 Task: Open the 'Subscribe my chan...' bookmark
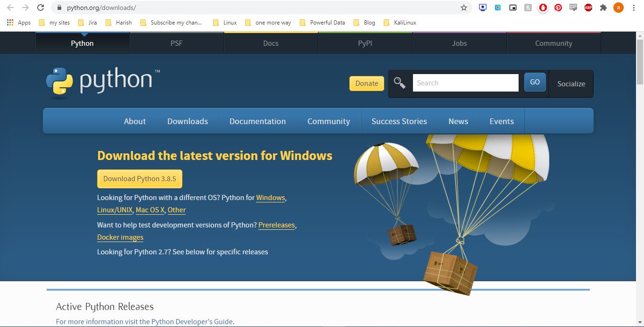click(x=172, y=22)
